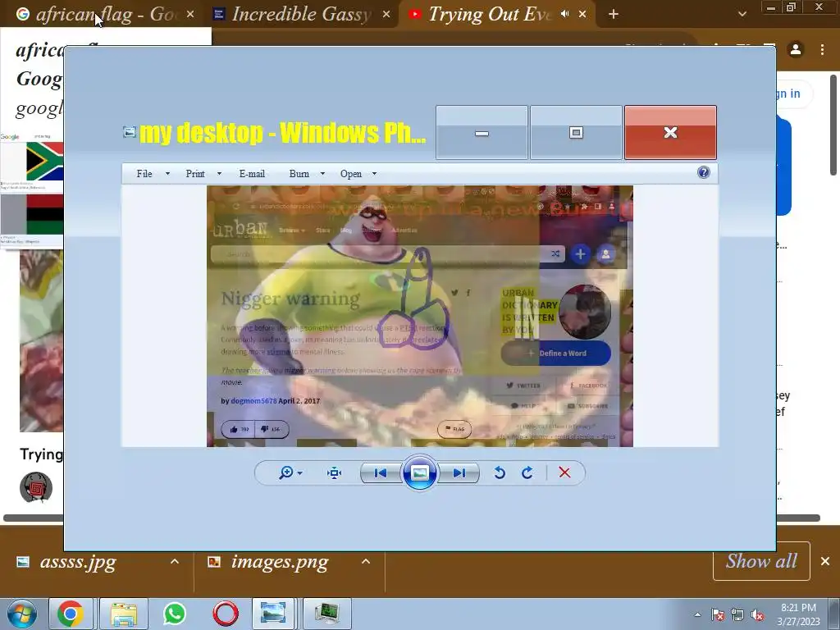Open the File menu in Photo Viewer
Image resolution: width=840 pixels, height=630 pixels.
[x=144, y=174]
